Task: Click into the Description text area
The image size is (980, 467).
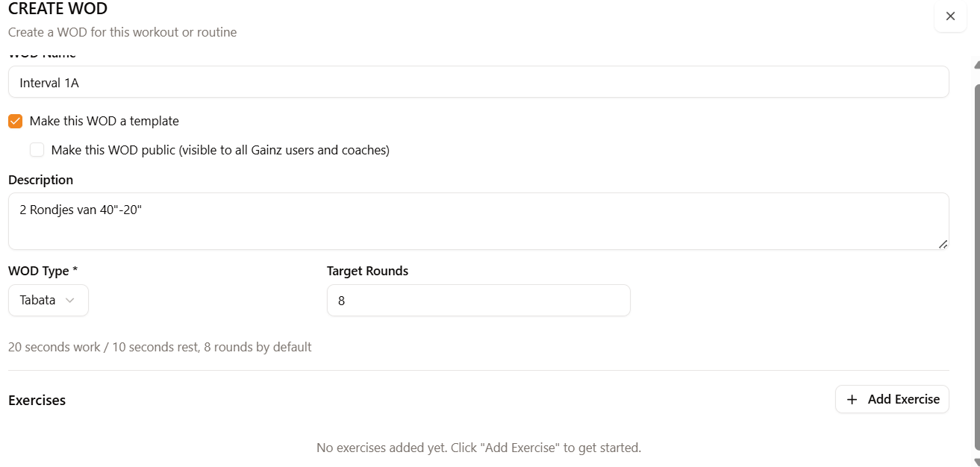Action: (x=478, y=221)
